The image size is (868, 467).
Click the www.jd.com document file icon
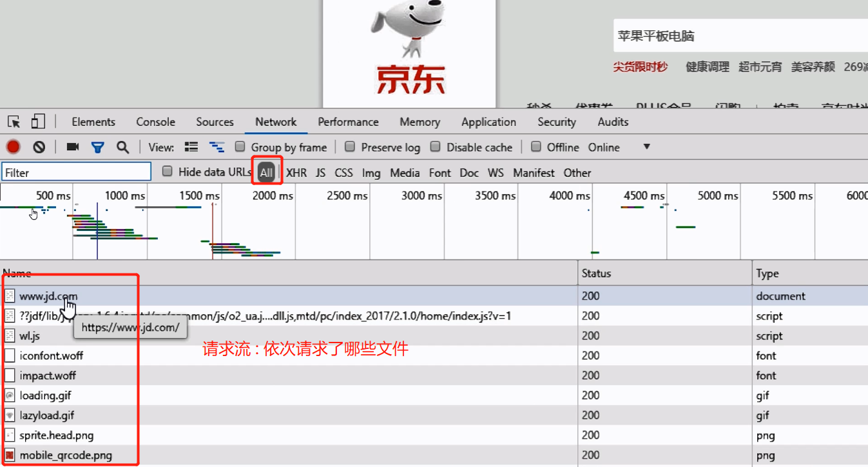(10, 296)
